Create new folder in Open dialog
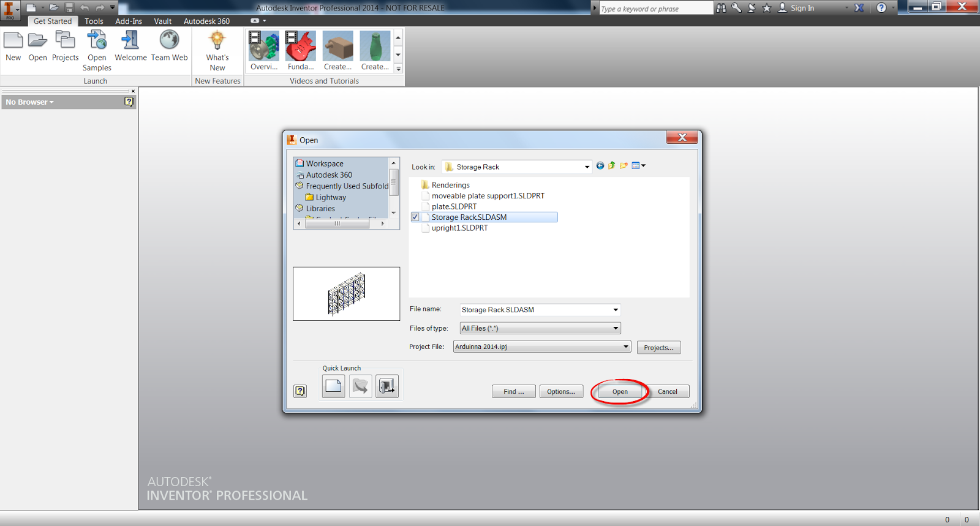The width and height of the screenshot is (980, 526). coord(624,165)
